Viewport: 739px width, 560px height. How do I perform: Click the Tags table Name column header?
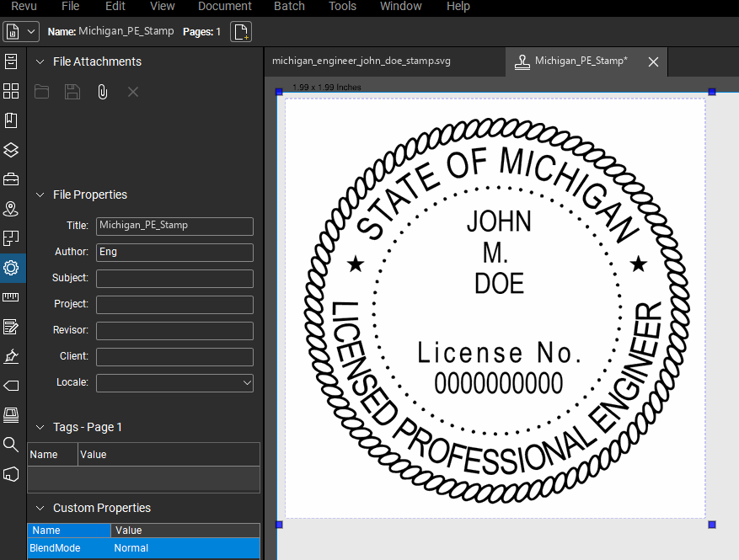click(x=52, y=455)
